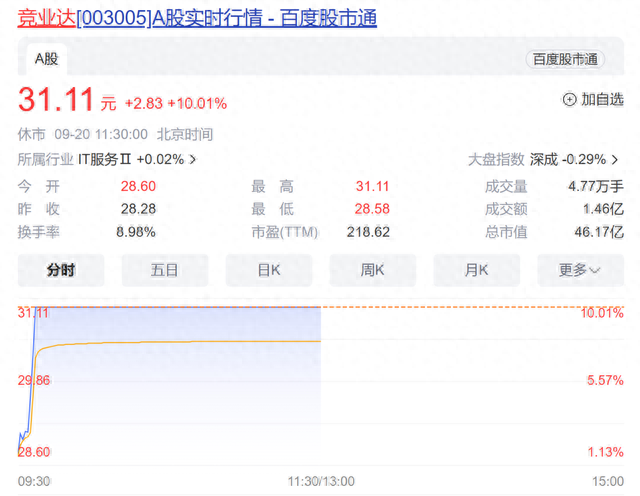Click the 15:00 time axis label
The image size is (640, 496).
[608, 481]
